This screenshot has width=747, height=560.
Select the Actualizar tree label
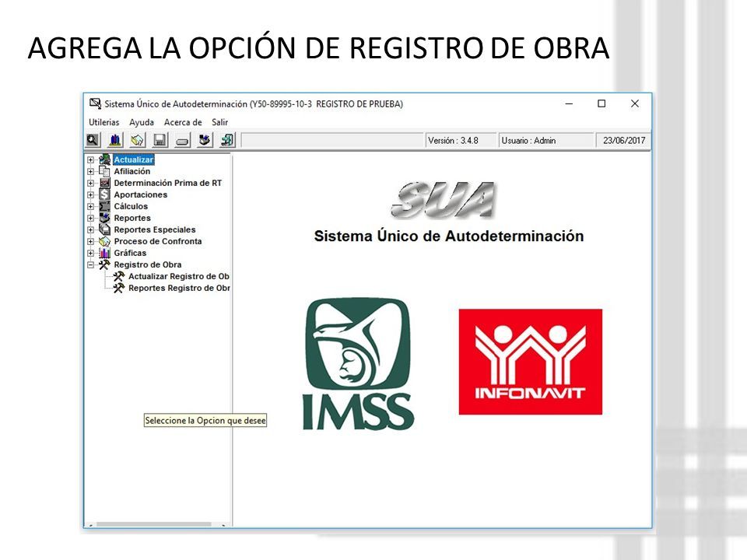pyautogui.click(x=133, y=159)
